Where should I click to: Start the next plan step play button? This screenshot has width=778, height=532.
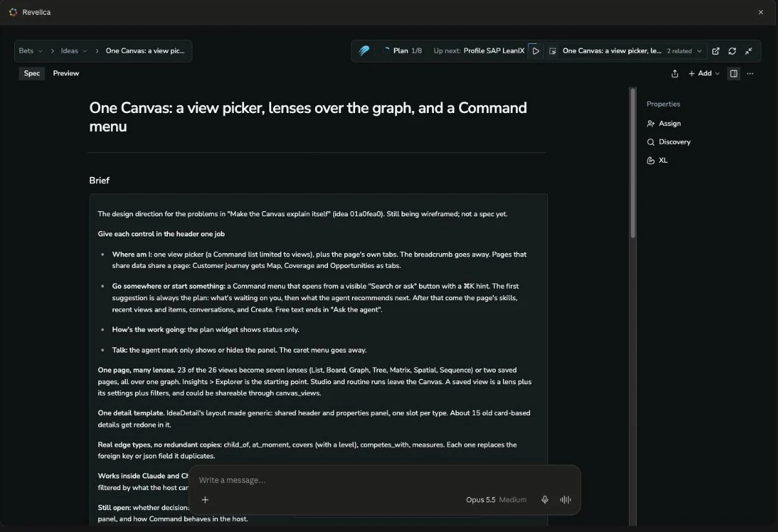tap(536, 51)
